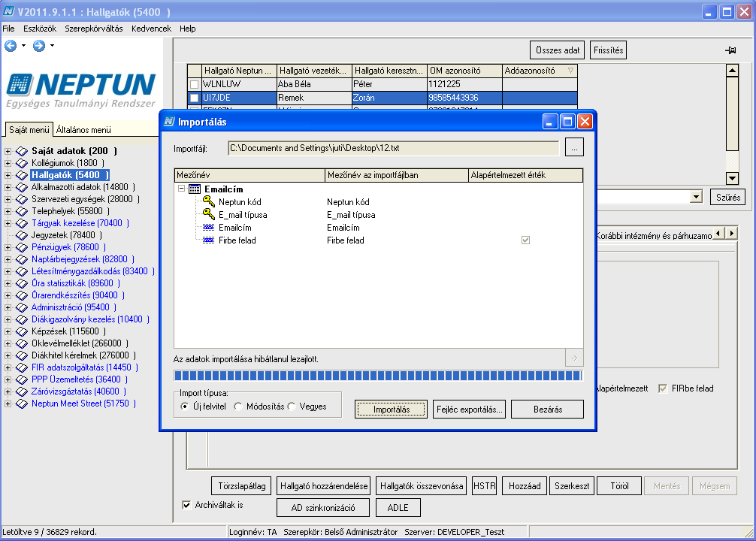Click the import file browse ... button
756x541 pixels.
(574, 147)
